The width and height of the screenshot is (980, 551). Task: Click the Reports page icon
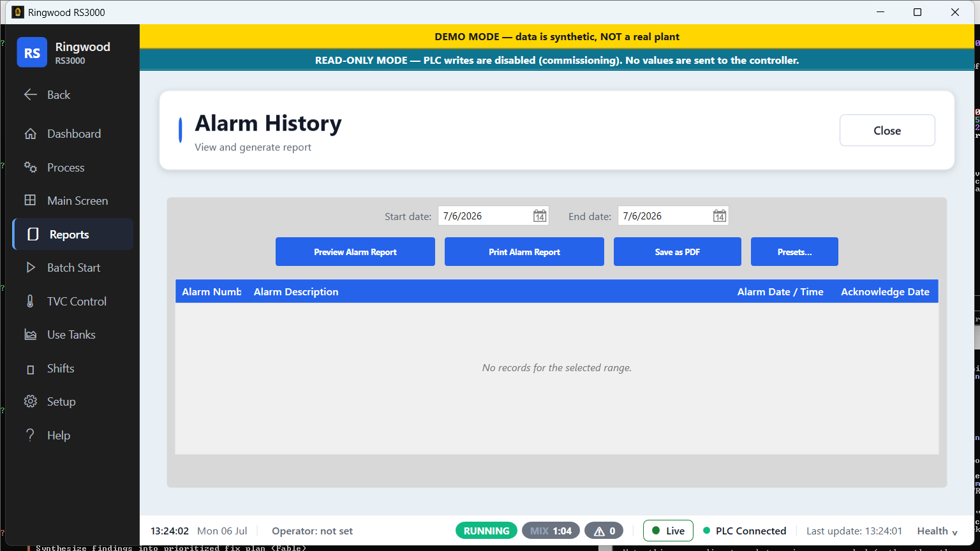click(33, 235)
